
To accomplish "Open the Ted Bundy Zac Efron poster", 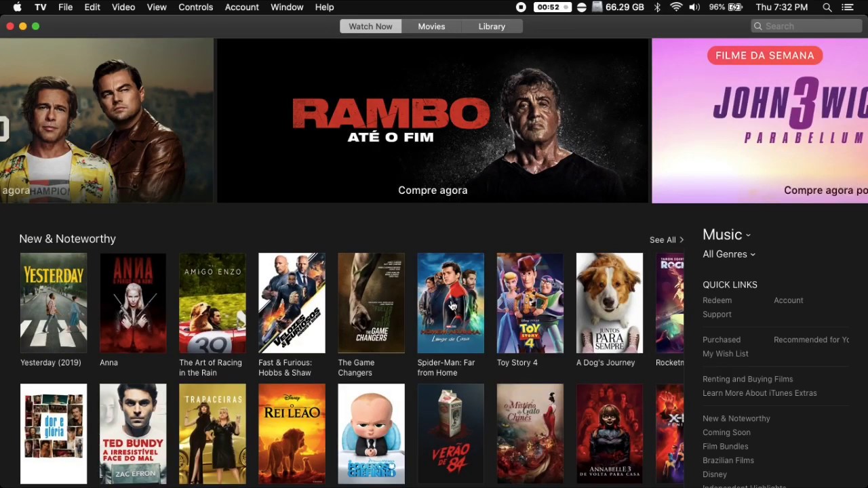I will pos(133,434).
